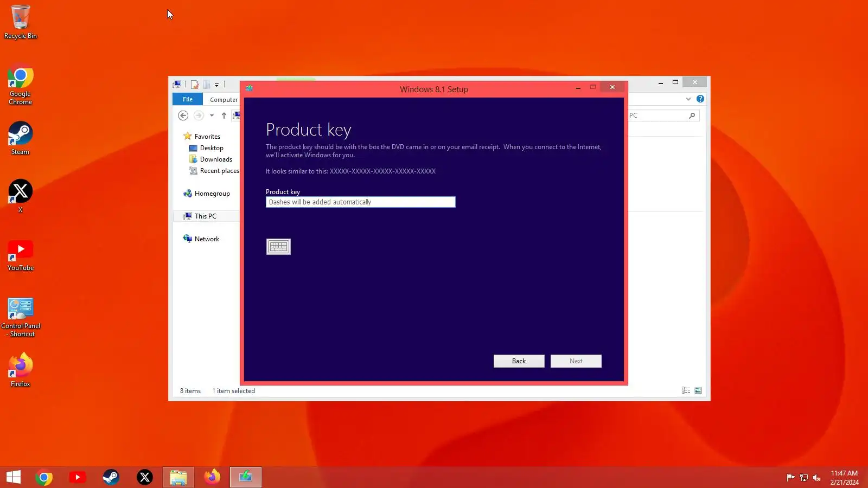The image size is (868, 488).
Task: Maximize the File Explorer window
Action: (x=675, y=82)
